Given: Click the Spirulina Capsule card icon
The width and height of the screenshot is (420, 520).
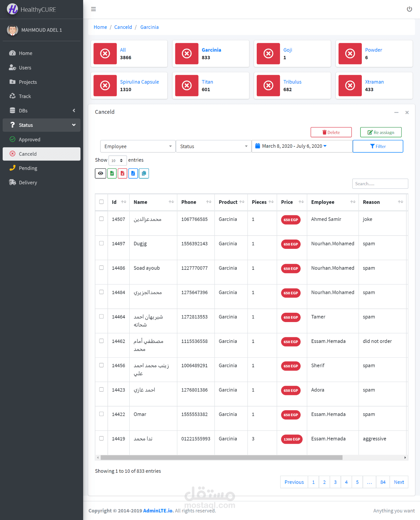Looking at the screenshot, I should 105,86.
